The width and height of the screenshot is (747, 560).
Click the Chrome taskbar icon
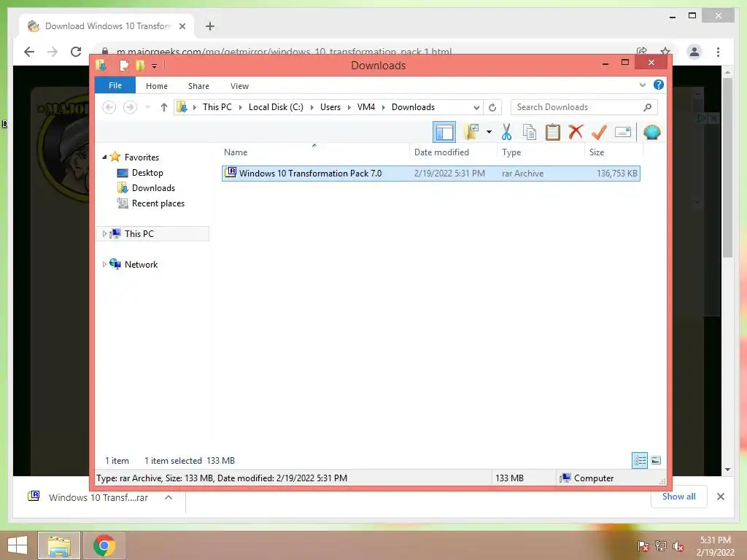point(104,545)
